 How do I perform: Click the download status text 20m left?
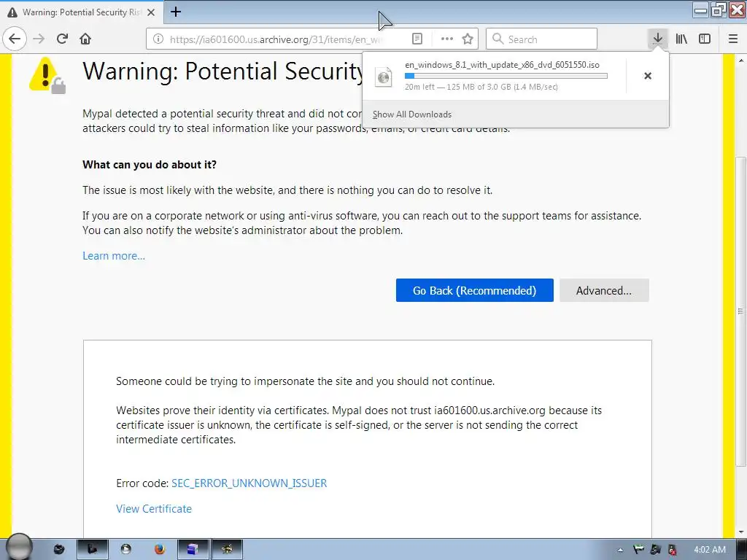coord(481,87)
